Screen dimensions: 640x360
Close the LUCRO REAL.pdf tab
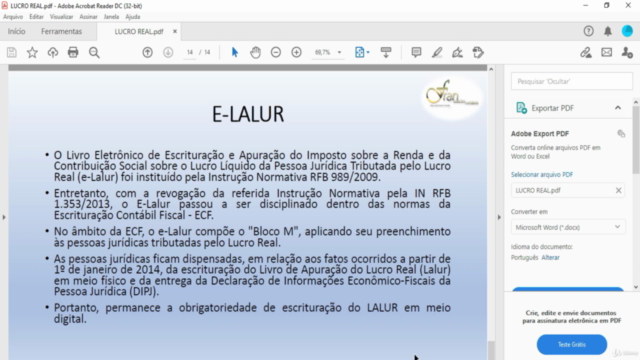[175, 31]
